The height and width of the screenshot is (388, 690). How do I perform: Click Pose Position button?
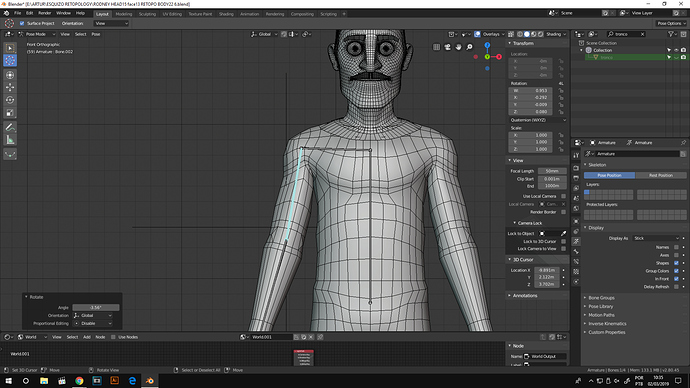point(609,175)
